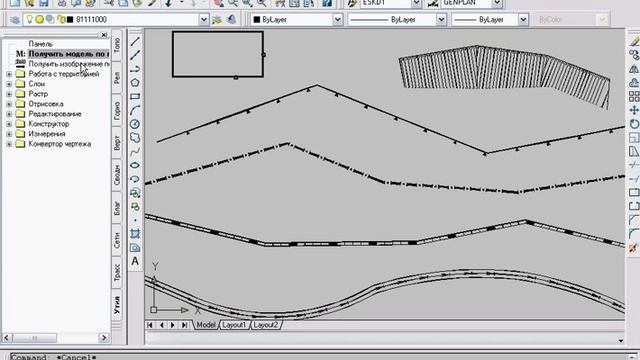Open the ByLayer linetype dropdown
Image resolution: width=640 pixels, height=360 pixels.
pyautogui.click(x=441, y=20)
